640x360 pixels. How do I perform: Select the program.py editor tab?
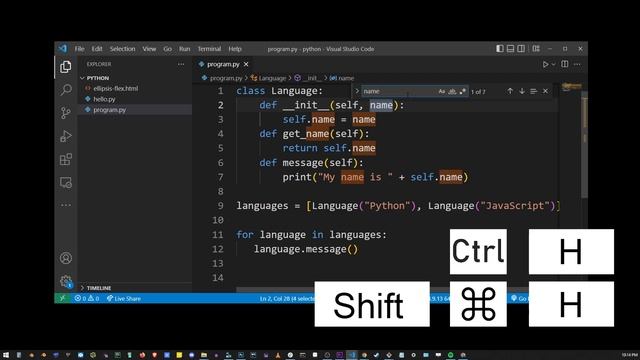pos(223,64)
